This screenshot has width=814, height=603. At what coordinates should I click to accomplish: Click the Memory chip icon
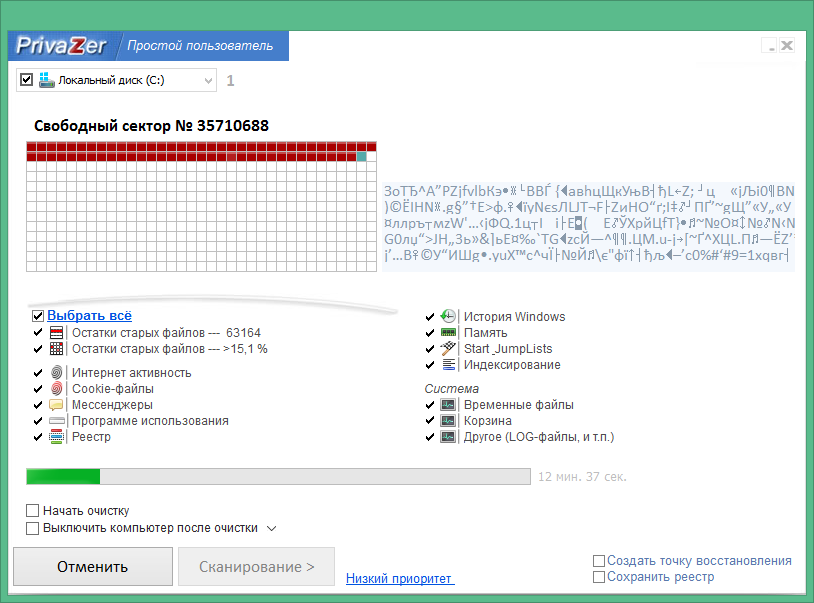pyautogui.click(x=448, y=333)
